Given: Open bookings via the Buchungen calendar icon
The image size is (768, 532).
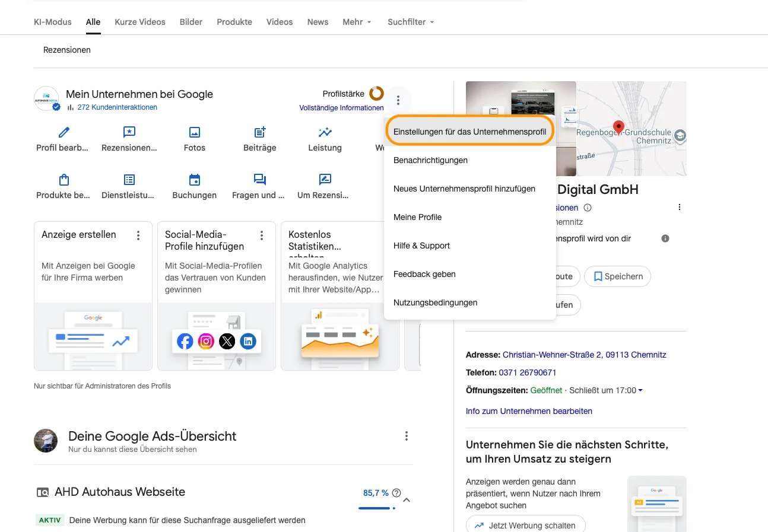Looking at the screenshot, I should pos(194,179).
